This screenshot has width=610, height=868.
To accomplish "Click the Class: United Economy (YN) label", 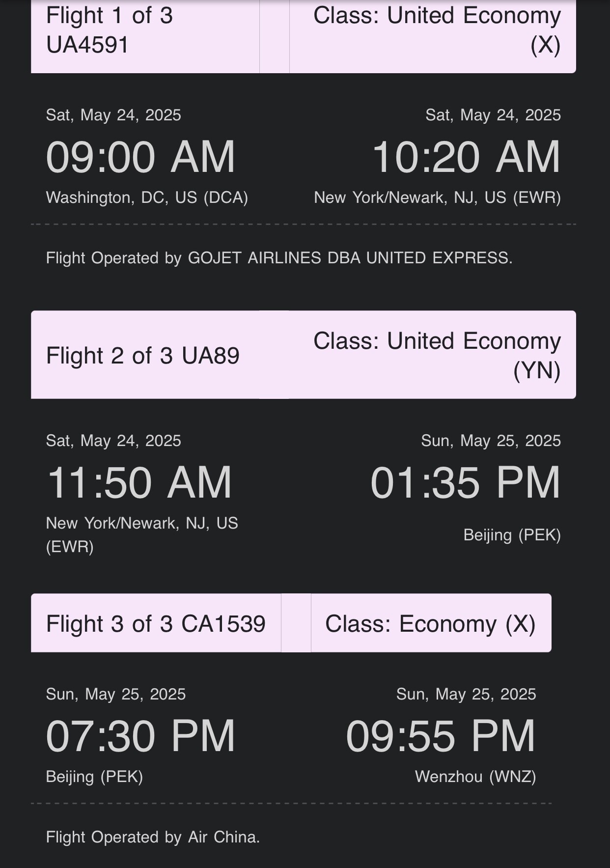I will coord(437,355).
